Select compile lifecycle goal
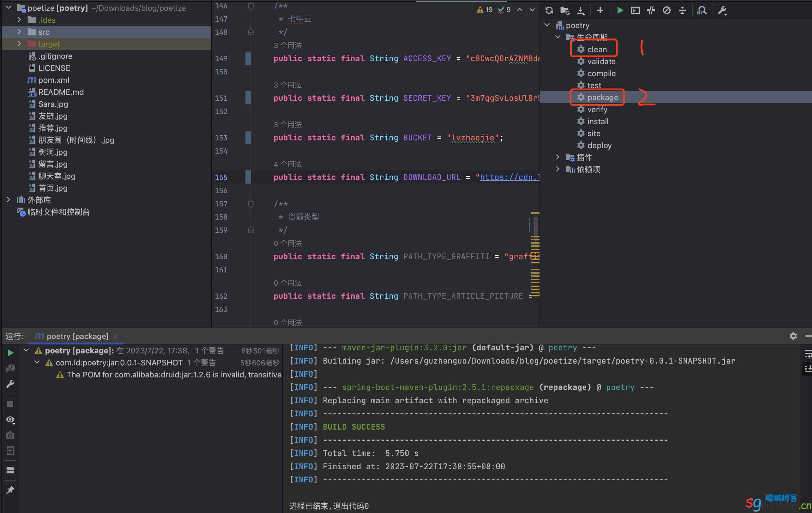Viewport: 812px width, 513px height. tap(601, 73)
